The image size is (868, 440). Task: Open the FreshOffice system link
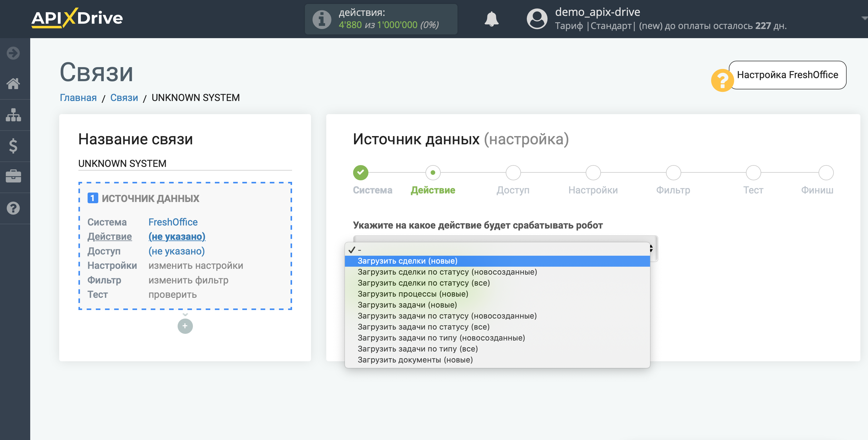(x=173, y=222)
